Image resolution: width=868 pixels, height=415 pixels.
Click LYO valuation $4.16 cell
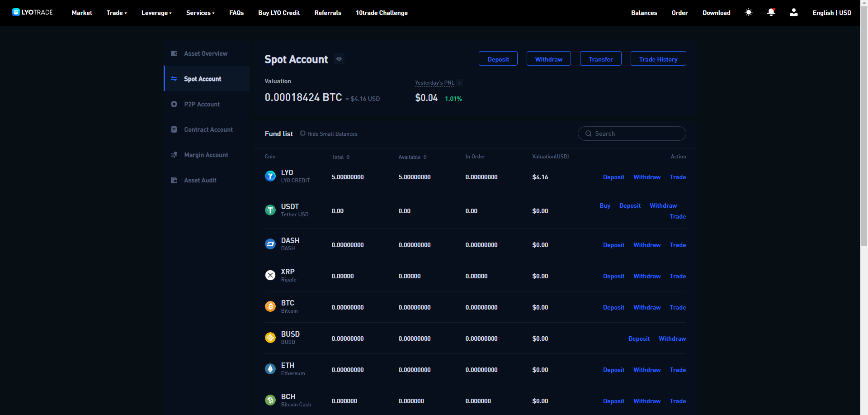tap(540, 177)
